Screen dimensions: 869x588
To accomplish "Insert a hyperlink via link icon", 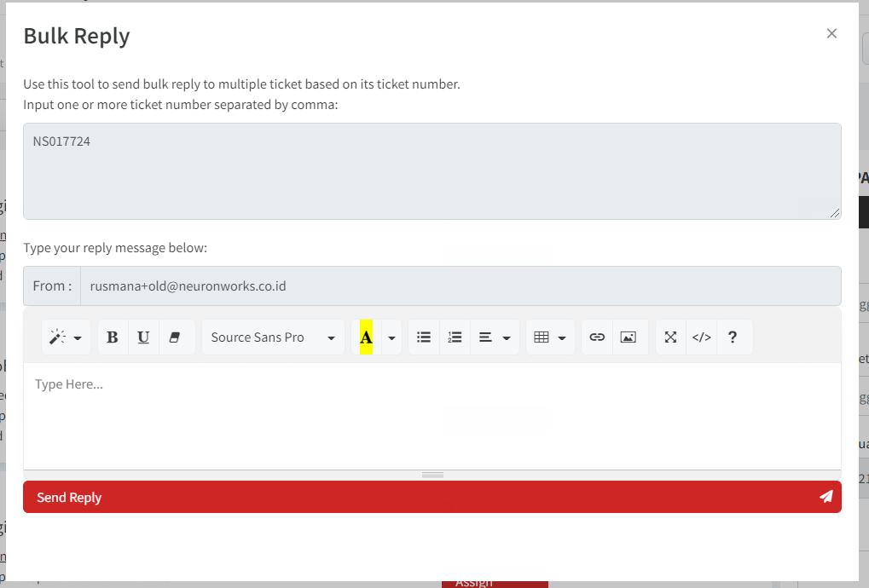I will 597,337.
